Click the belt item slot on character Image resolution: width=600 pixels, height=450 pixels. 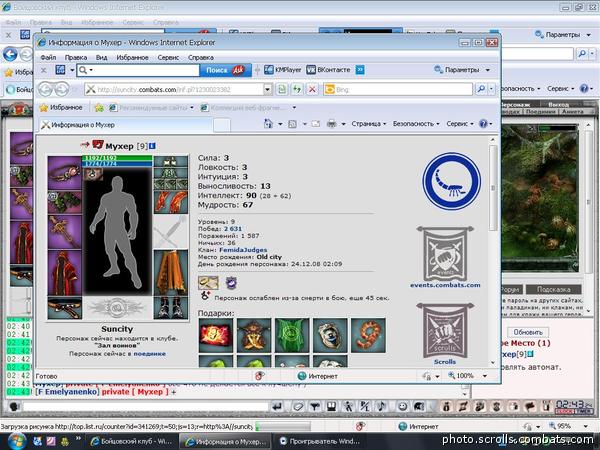65,308
